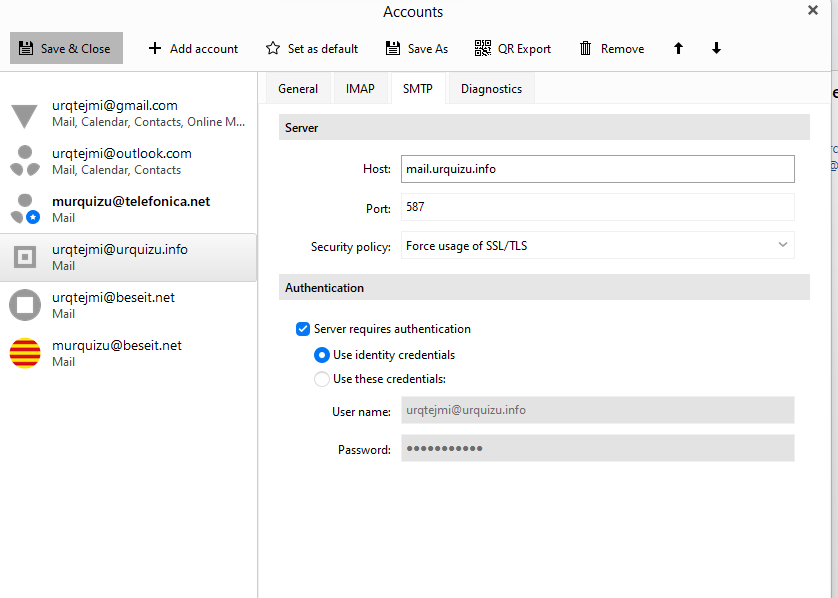Click the Port number field
The height and width of the screenshot is (598, 838).
click(597, 207)
